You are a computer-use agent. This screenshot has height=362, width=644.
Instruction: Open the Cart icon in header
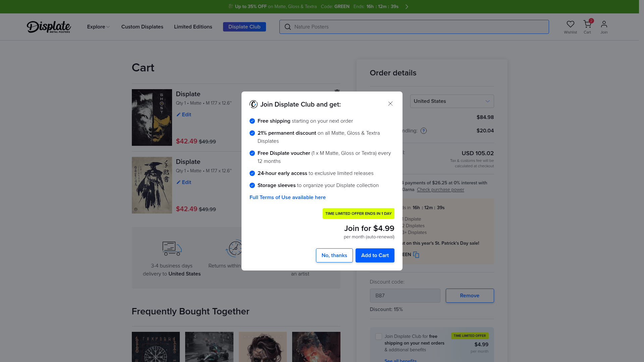coord(587,24)
